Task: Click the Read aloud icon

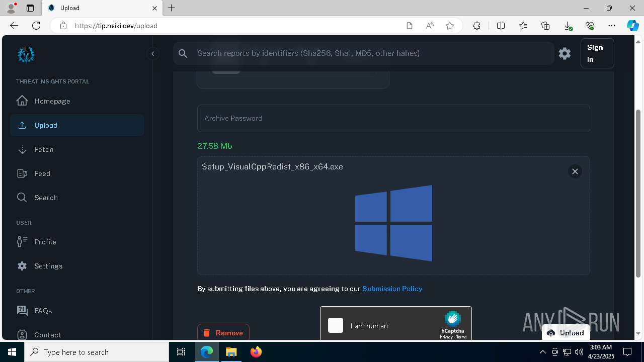Action: pos(430,26)
